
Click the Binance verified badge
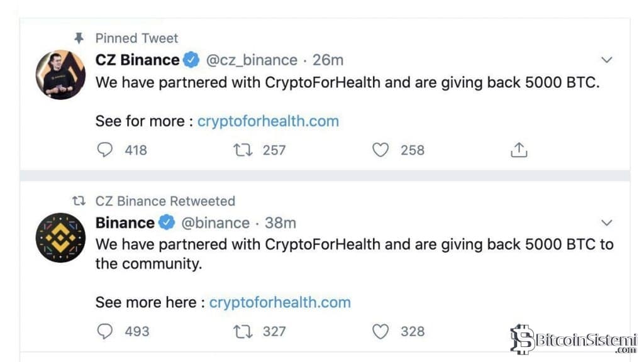point(167,223)
